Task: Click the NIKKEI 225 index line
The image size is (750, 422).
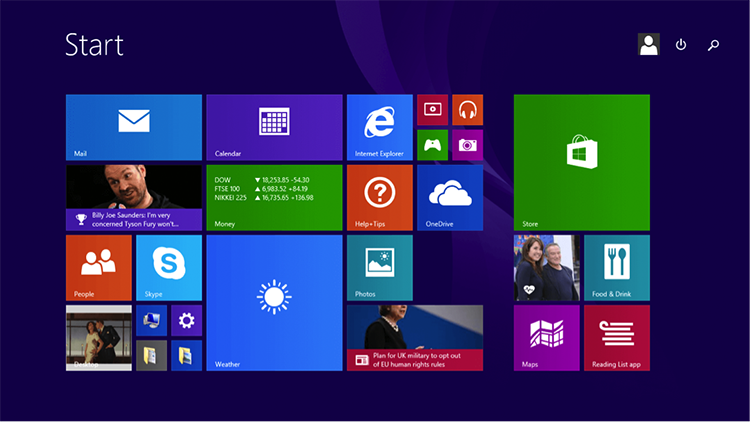Action: pyautogui.click(x=264, y=198)
